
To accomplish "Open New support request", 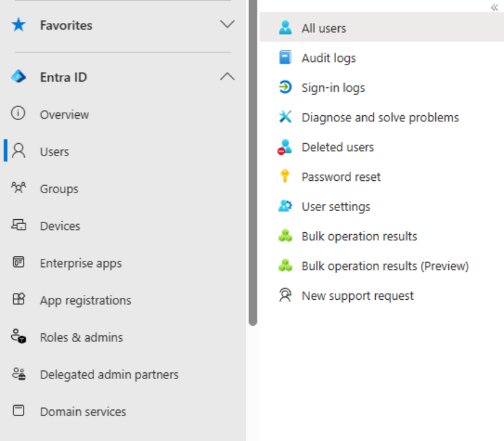I will (357, 296).
